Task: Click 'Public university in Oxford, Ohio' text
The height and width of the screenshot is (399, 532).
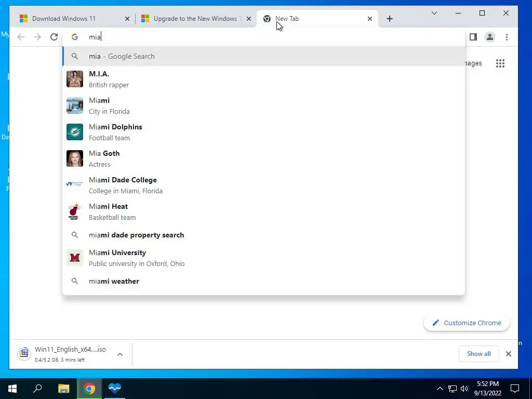Action: 137,263
